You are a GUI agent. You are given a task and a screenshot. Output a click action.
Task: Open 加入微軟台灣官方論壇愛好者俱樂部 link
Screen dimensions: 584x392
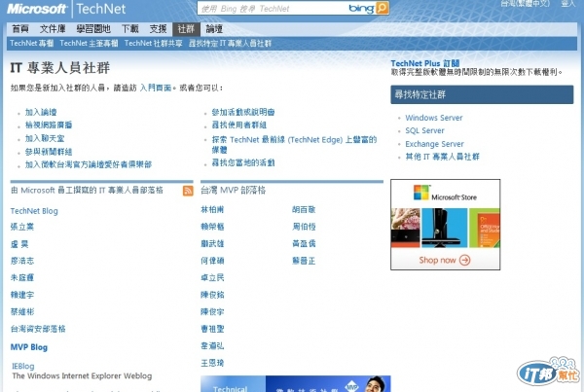[x=89, y=164]
